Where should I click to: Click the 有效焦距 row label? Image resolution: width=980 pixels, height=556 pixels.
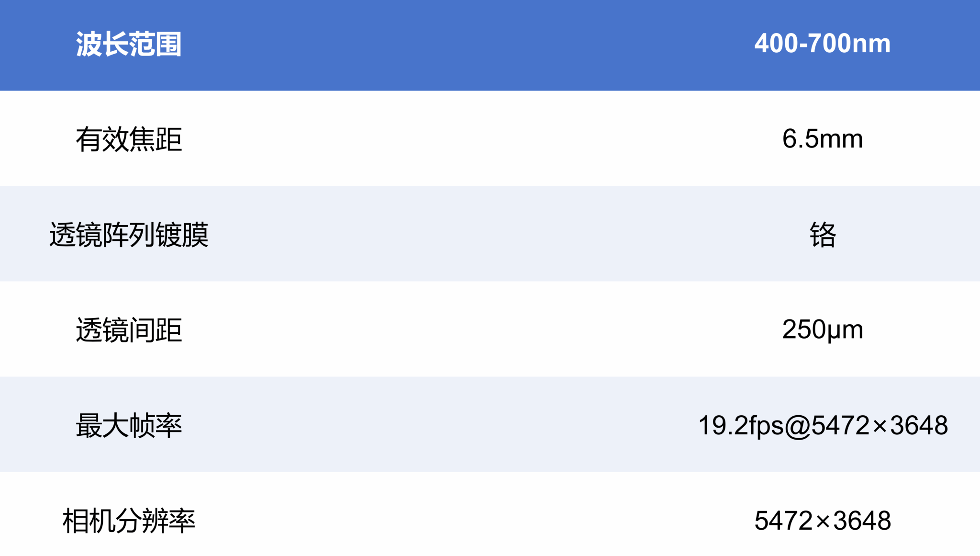(x=129, y=139)
